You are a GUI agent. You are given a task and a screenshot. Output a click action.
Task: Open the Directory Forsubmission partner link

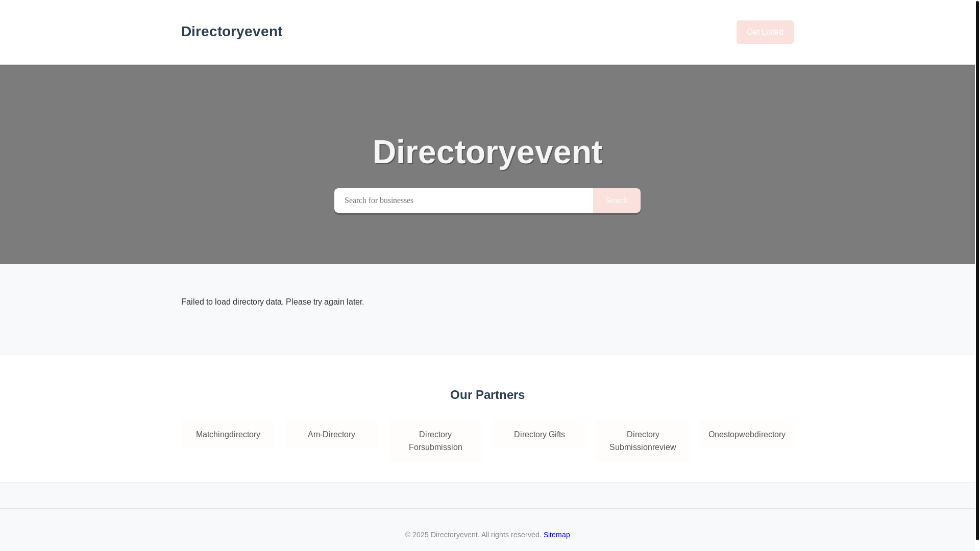[435, 441]
